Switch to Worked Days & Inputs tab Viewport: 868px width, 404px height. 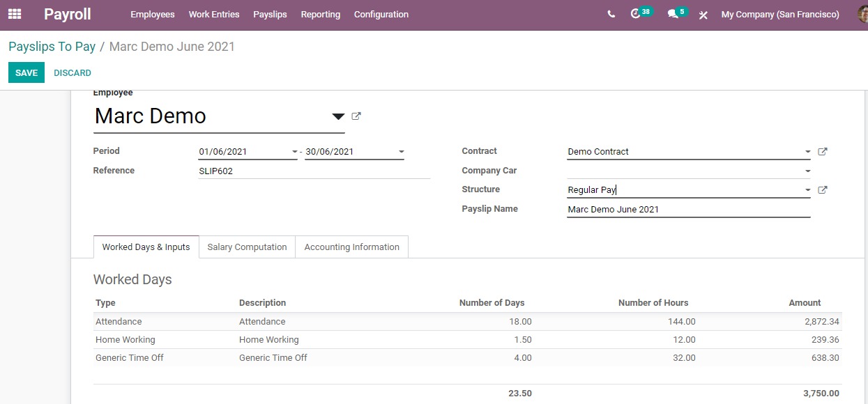click(x=146, y=247)
